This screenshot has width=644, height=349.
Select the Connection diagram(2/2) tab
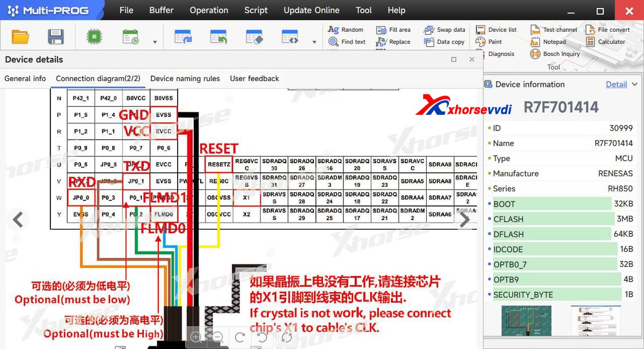pos(98,78)
